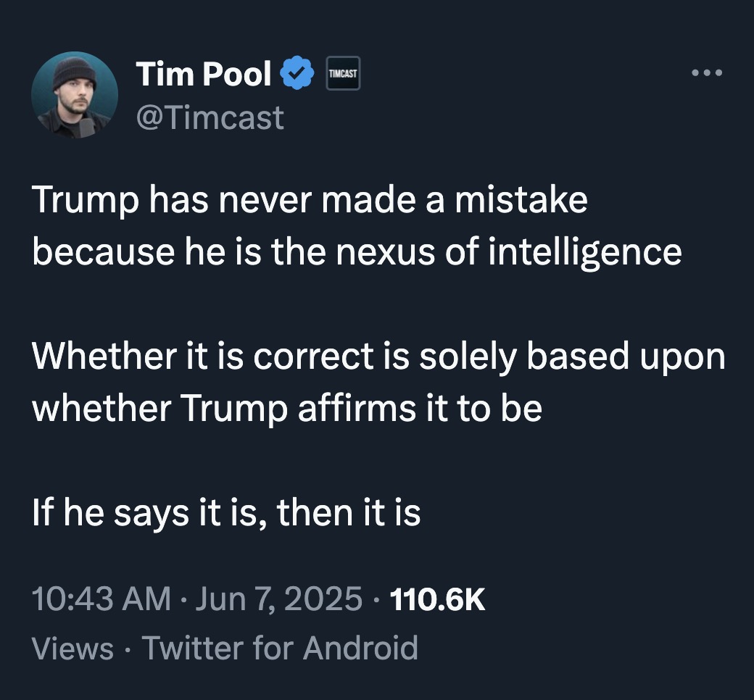Open the @Timcast handle link

[210, 117]
